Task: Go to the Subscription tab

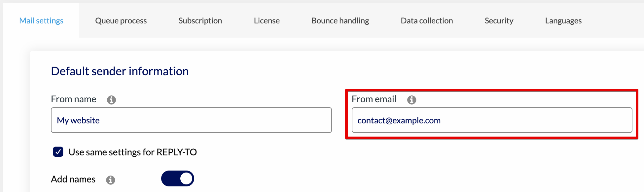Action: coord(200,20)
